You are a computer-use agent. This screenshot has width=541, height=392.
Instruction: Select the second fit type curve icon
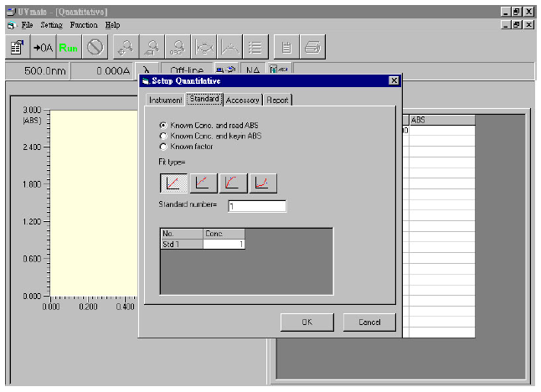[203, 183]
